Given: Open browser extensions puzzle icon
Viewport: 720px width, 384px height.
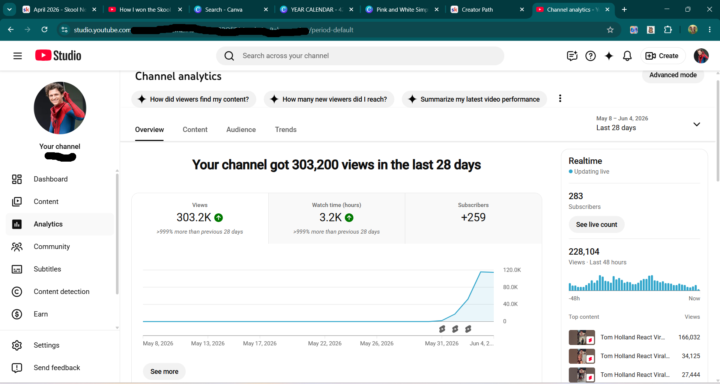Looking at the screenshot, I should 668,30.
